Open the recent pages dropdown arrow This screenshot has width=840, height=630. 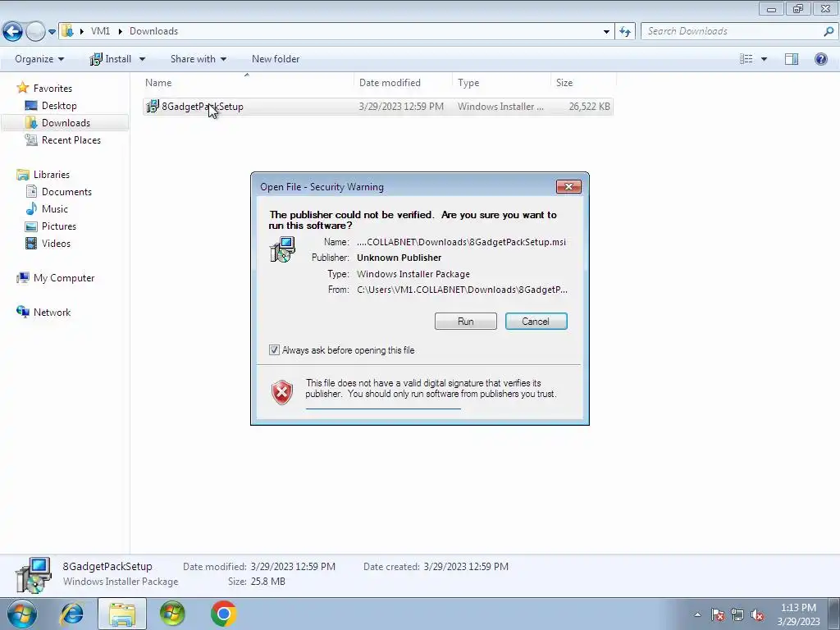tap(52, 32)
